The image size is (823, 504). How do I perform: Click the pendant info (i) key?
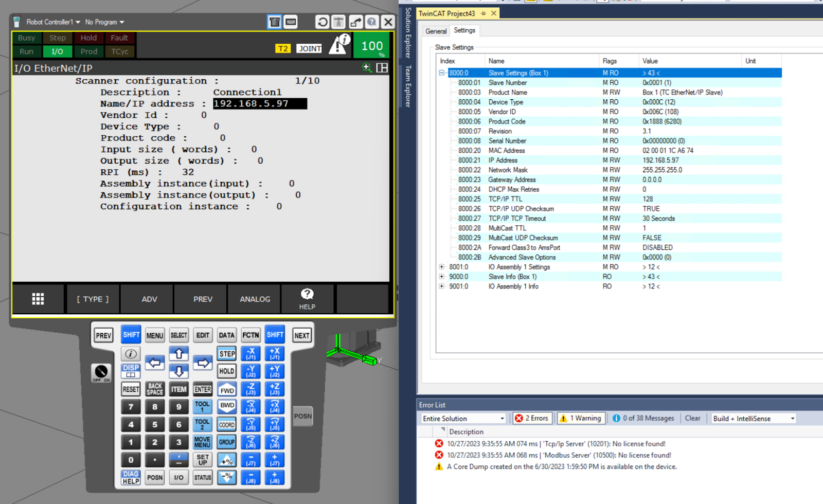coord(131,354)
